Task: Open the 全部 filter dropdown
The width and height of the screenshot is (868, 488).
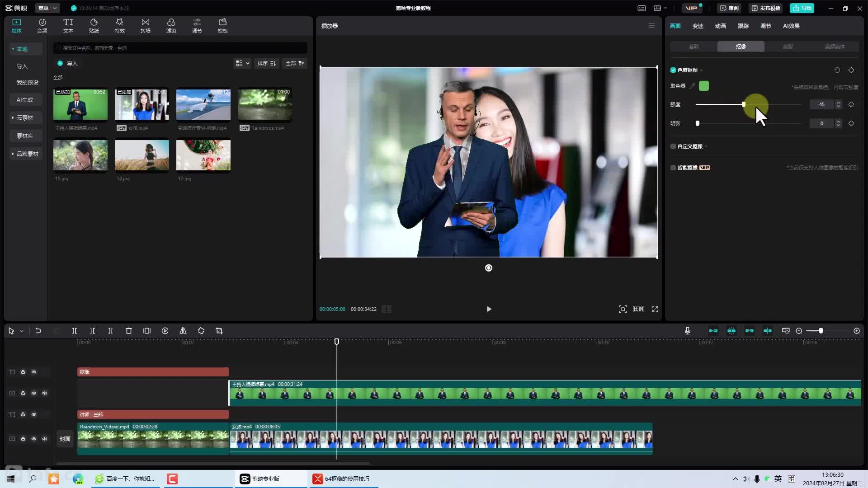Action: [x=295, y=63]
